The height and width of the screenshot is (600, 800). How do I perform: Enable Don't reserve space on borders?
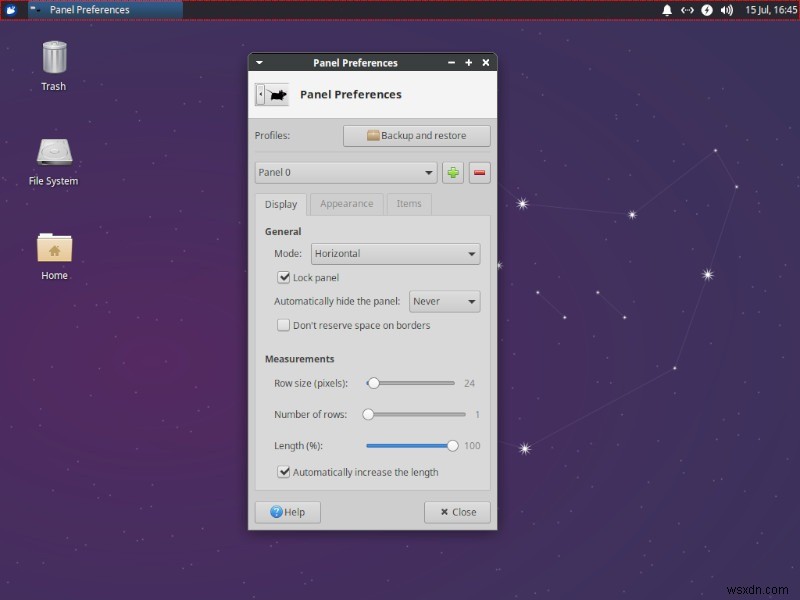(x=284, y=325)
